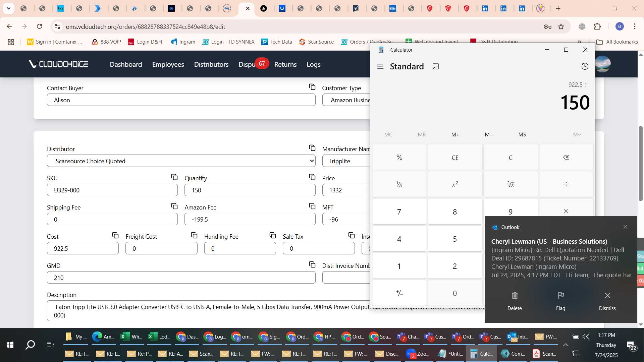Screen dimensions: 644x362
Task: Flag the Outlook notification email
Action: [x=561, y=301]
